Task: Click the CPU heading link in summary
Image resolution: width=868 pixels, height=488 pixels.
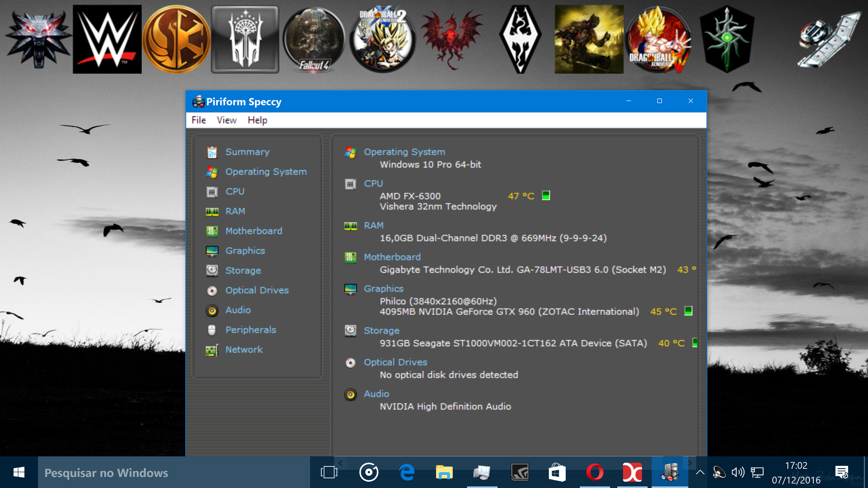Action: point(373,183)
